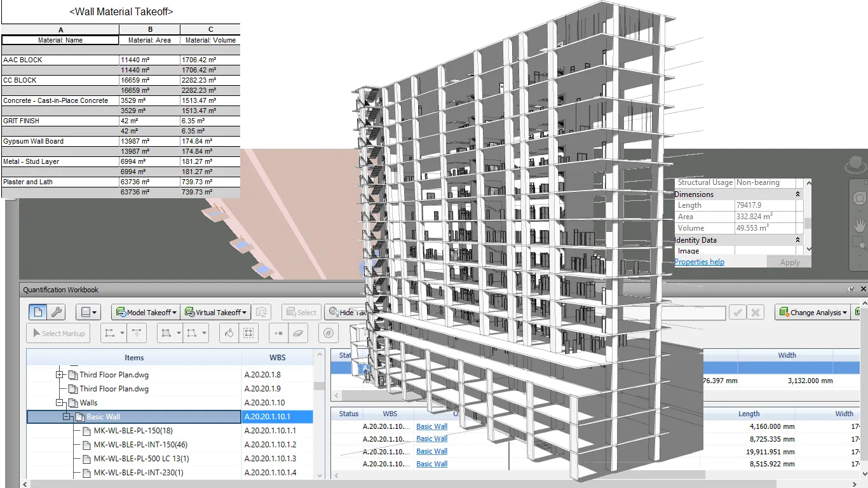The height and width of the screenshot is (488, 868).
Task: Select MK-WL-BLE-PL-INT-150(46) item
Action: 140,445
